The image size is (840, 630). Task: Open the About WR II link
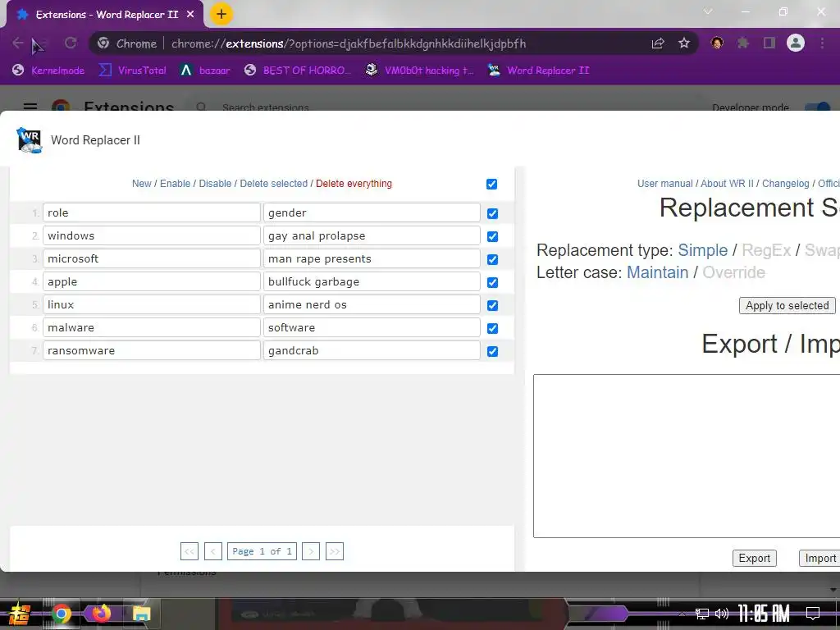point(727,184)
